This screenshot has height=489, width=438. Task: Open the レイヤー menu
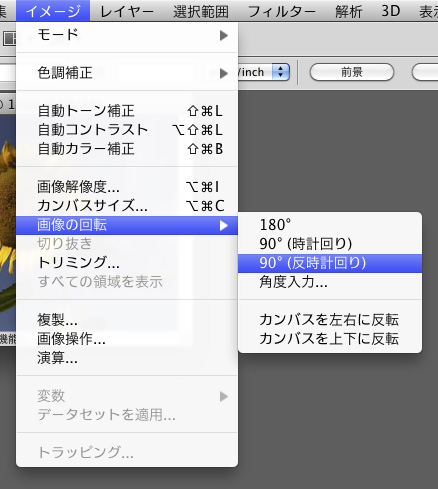(127, 11)
